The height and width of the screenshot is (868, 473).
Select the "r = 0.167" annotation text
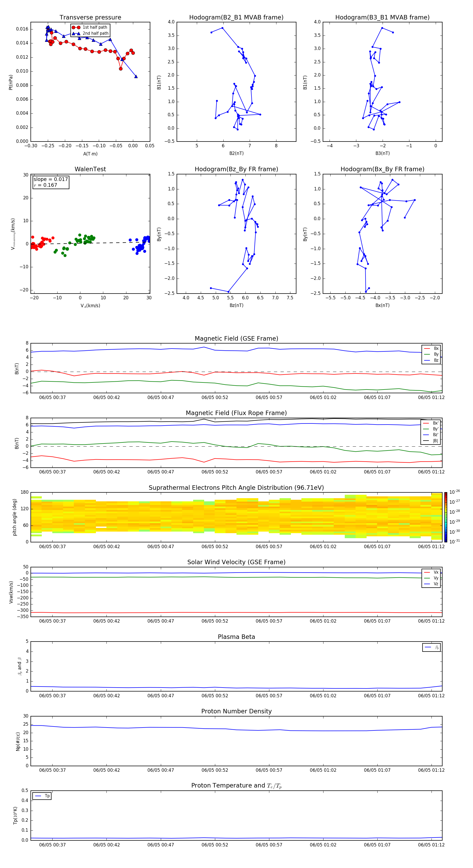tap(45, 185)
